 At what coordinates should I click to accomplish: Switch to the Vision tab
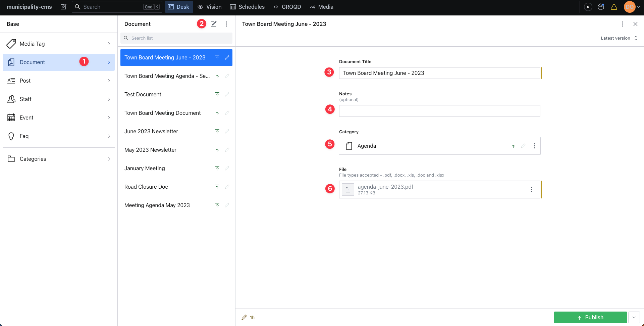click(x=209, y=7)
